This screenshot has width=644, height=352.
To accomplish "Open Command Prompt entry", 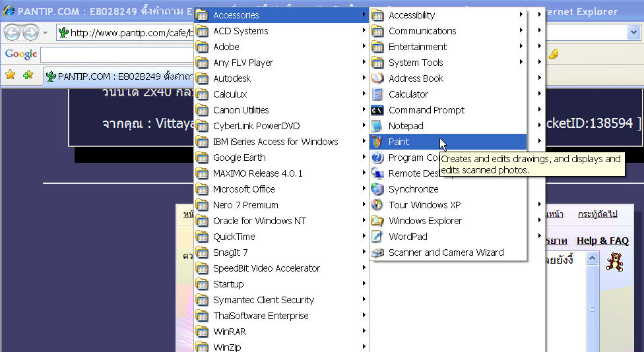I will click(x=448, y=110).
